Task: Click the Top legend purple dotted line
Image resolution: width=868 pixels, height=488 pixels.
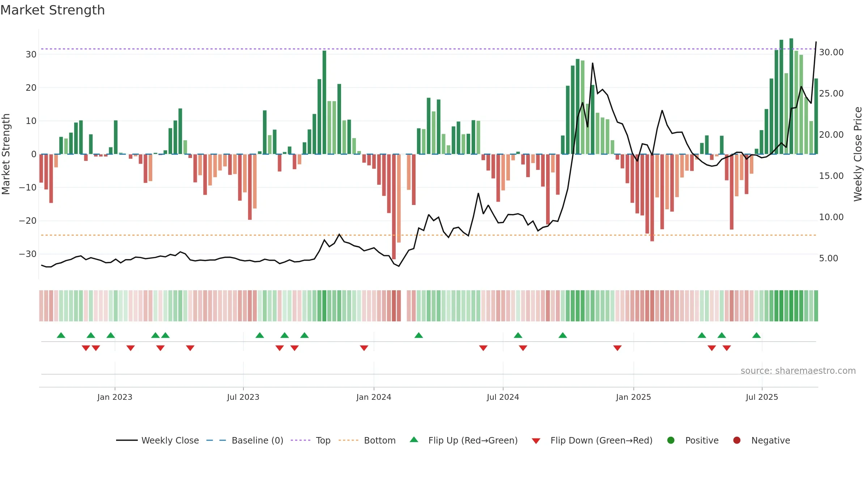Action: [300, 440]
